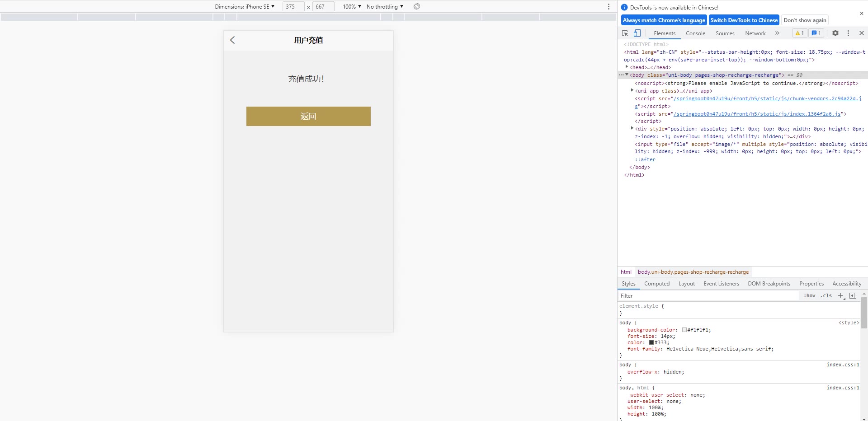This screenshot has width=868, height=421.
Task: Toggle the .cls class editor
Action: coord(827,296)
